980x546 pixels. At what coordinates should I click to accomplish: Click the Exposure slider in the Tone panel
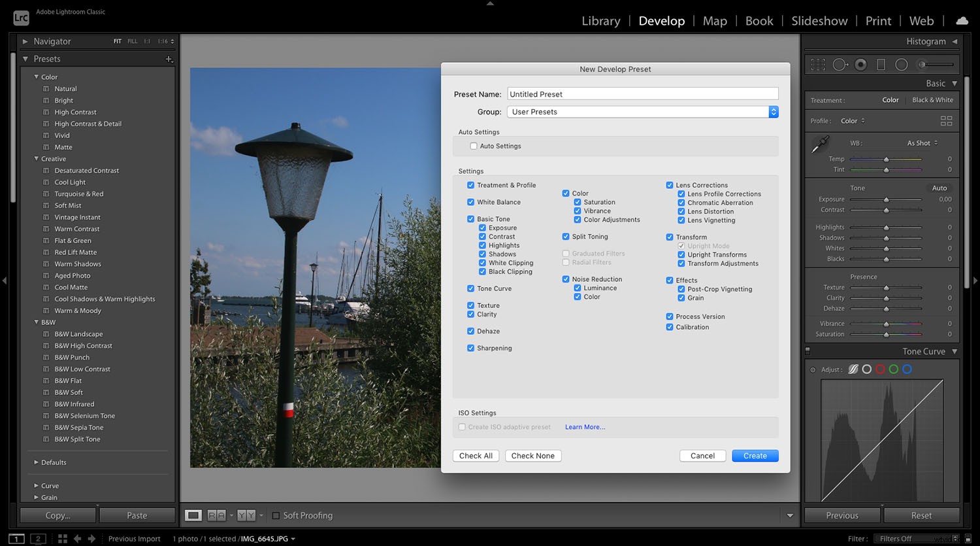tap(886, 199)
